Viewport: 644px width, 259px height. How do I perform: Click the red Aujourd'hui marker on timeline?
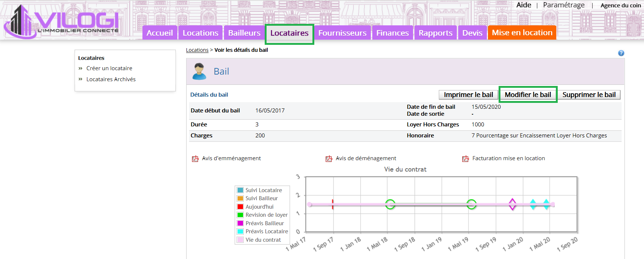tap(333, 204)
